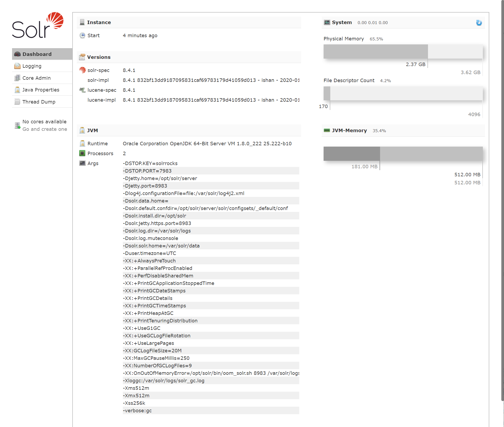Click the Core Admin server icon
The image size is (504, 427).
(x=17, y=78)
